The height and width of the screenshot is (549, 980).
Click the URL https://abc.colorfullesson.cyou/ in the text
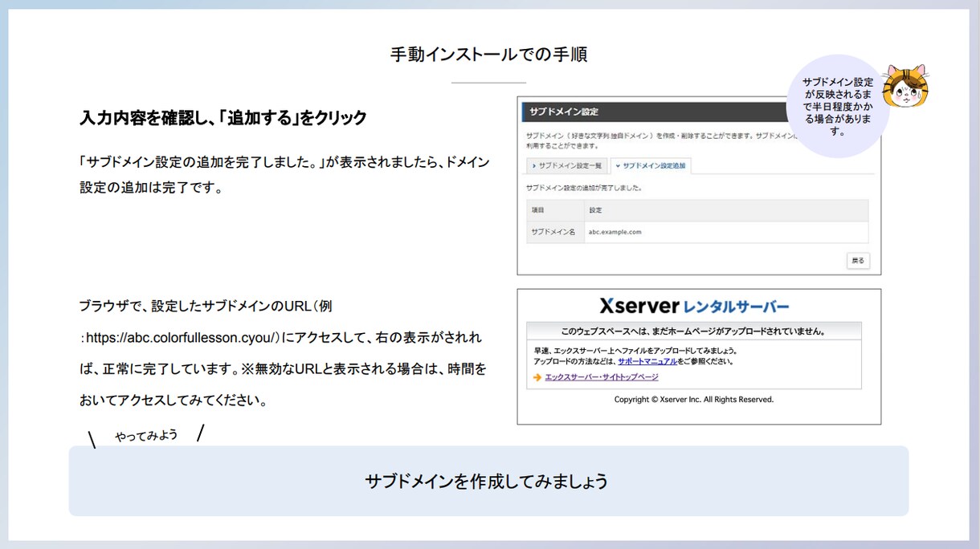[x=182, y=338]
